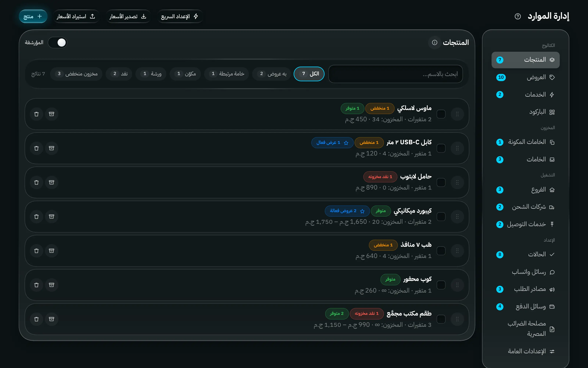The height and width of the screenshot is (368, 588).
Task: Click the info icon beside المنتجات heading
Action: click(x=434, y=43)
